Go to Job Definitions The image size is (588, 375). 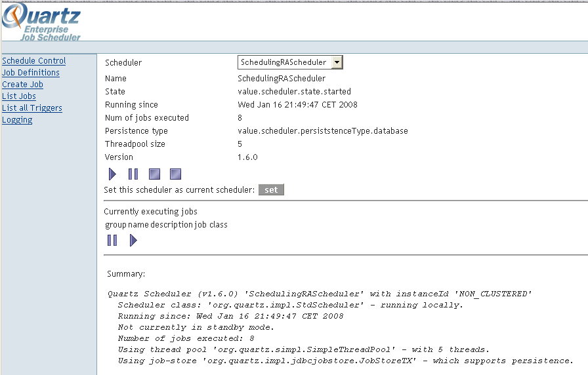coord(31,73)
